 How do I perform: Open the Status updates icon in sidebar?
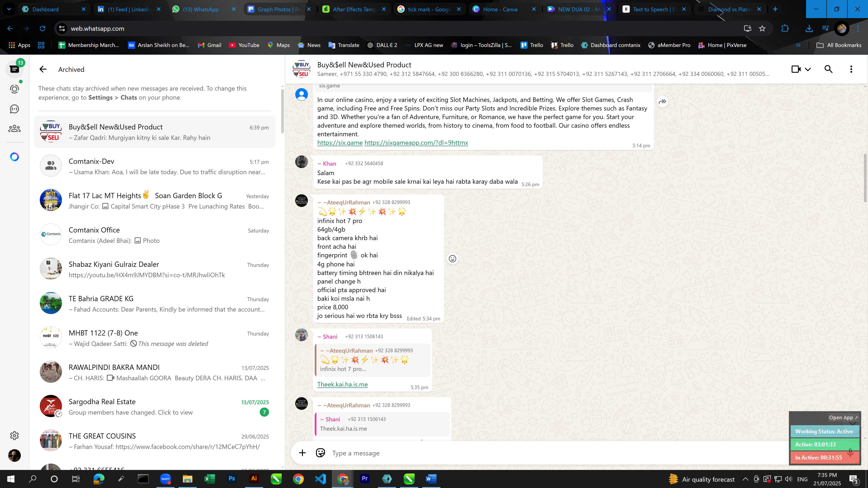[x=14, y=89]
